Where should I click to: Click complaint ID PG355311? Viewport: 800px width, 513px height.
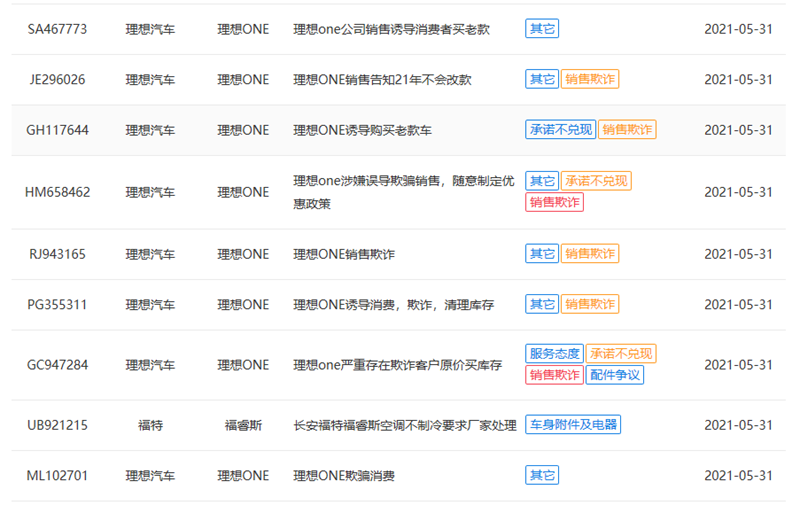coord(57,304)
